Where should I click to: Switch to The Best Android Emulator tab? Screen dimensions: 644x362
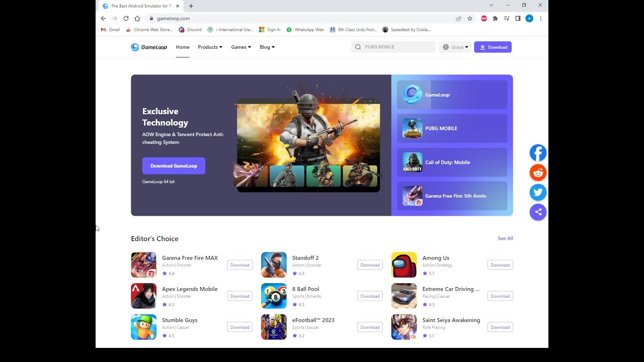coord(140,6)
